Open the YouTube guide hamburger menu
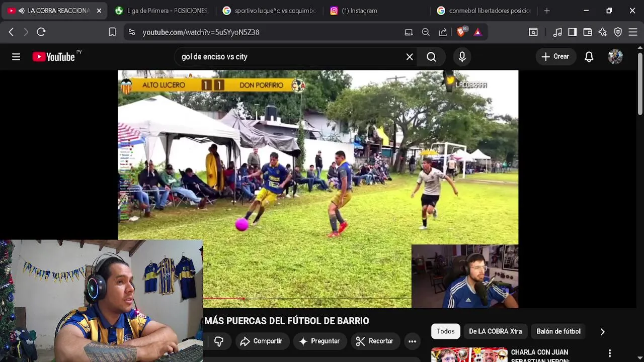The width and height of the screenshot is (644, 362). tap(16, 57)
